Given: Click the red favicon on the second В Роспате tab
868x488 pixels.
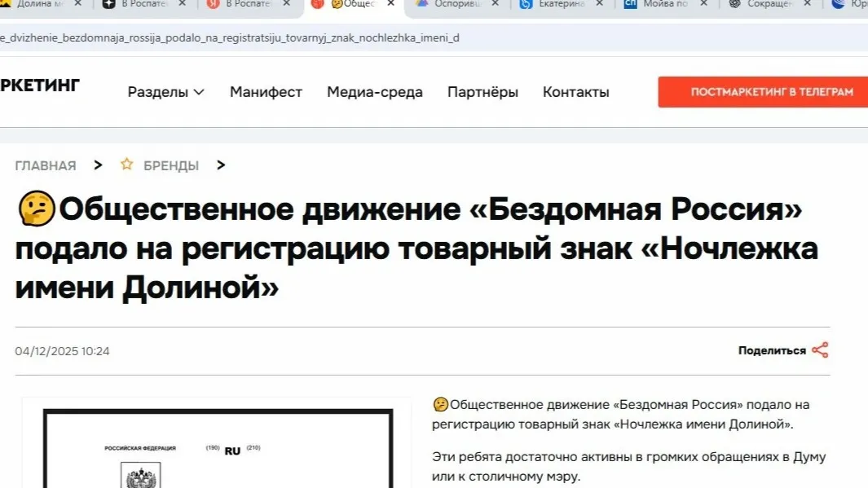Looking at the screenshot, I should click(210, 5).
